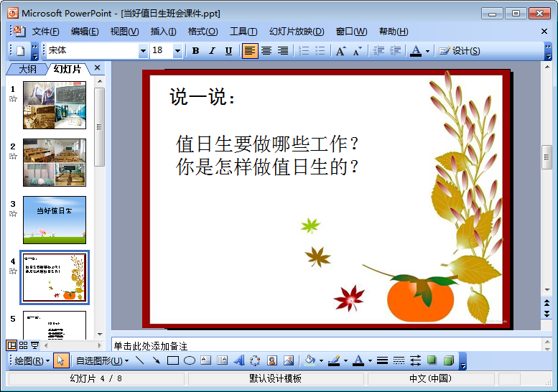
Task: Click the New document icon
Action: [21, 51]
